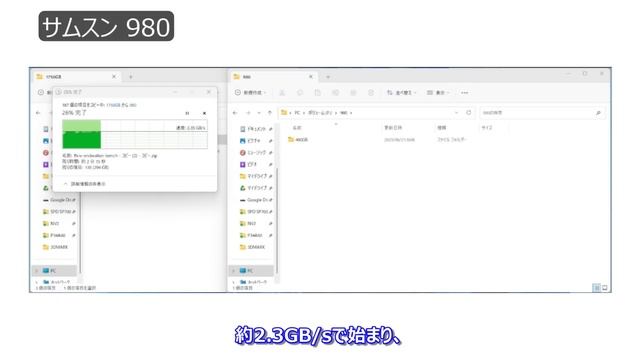640x360 pixels.
Task: Close the 980 tab
Action: click(x=311, y=77)
